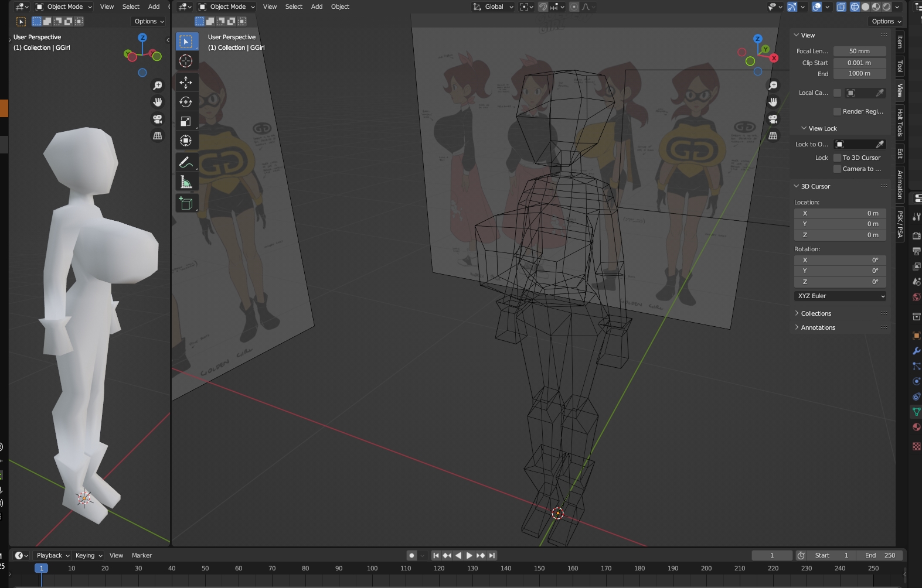This screenshot has width=922, height=588.
Task: Open the Global transform orientation dropdown
Action: pos(494,6)
